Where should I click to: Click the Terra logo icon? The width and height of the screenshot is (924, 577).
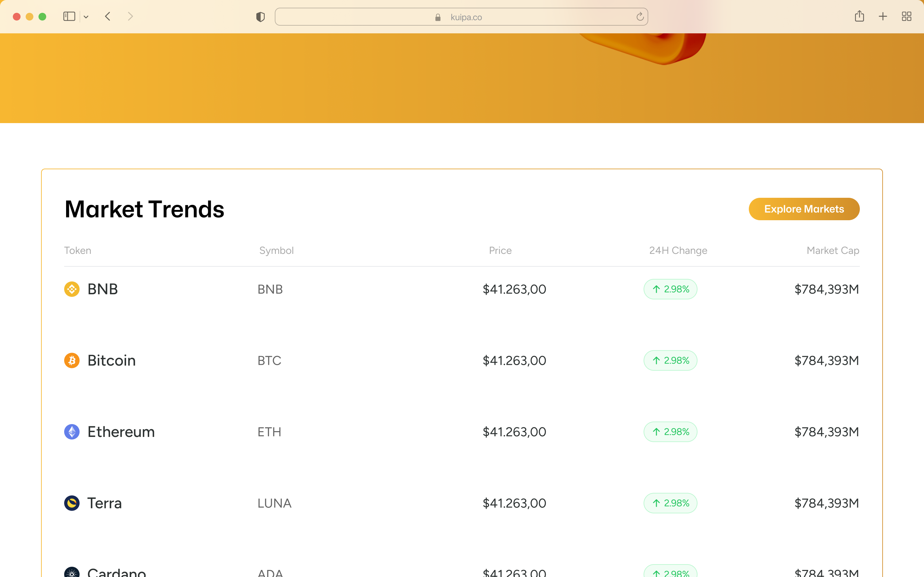(x=72, y=503)
